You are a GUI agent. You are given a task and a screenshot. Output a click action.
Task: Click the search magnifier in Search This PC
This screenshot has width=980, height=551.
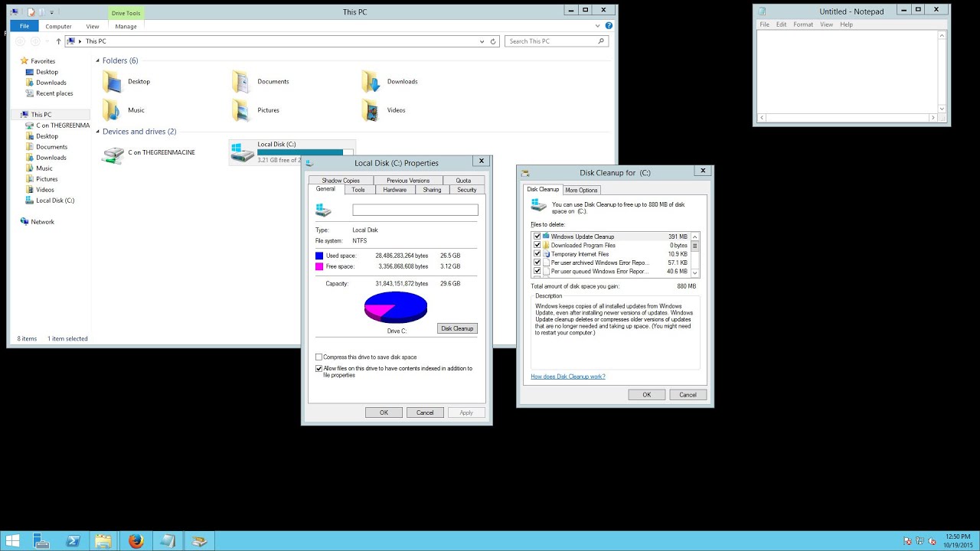[x=602, y=41]
